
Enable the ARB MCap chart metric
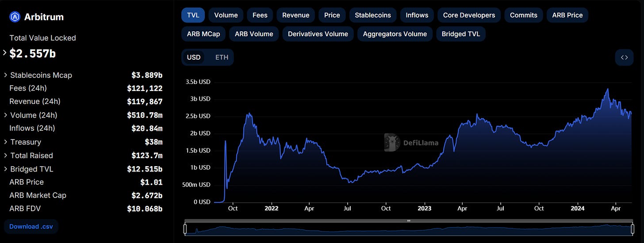[203, 34]
